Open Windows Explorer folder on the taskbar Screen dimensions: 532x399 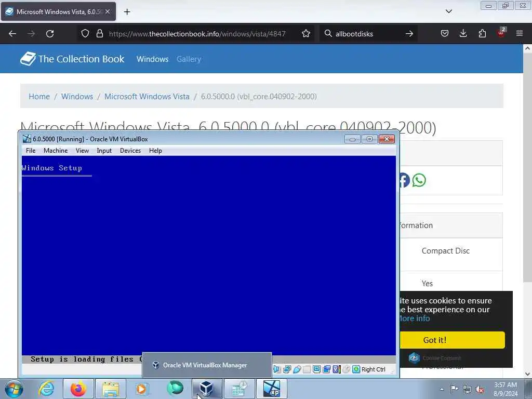tap(111, 389)
